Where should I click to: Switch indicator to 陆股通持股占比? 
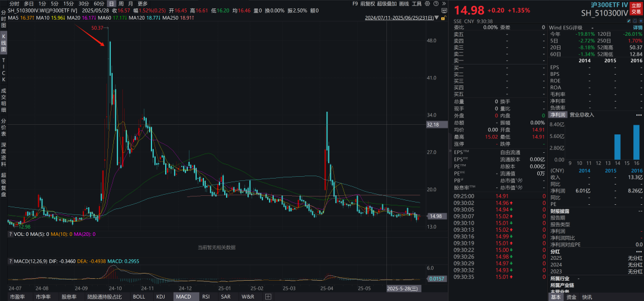pyautogui.click(x=104, y=296)
